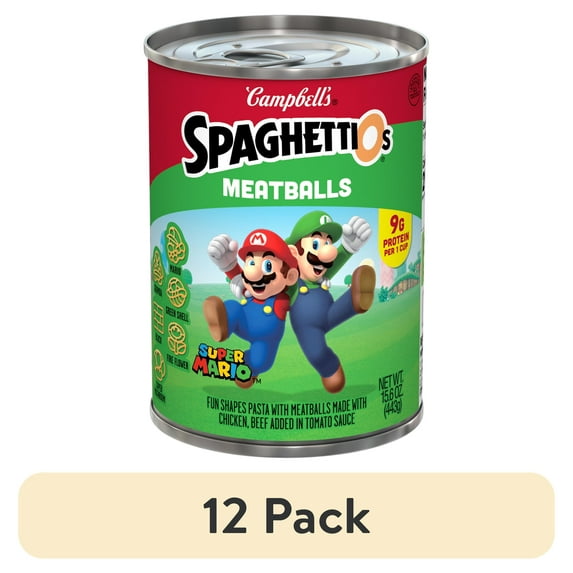Click the L emblem on Luigi's green cap
This screenshot has width=573, height=573.
324,220
